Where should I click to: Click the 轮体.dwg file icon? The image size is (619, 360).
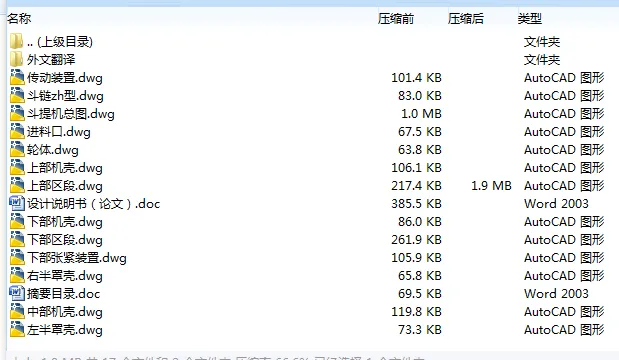pos(17,150)
